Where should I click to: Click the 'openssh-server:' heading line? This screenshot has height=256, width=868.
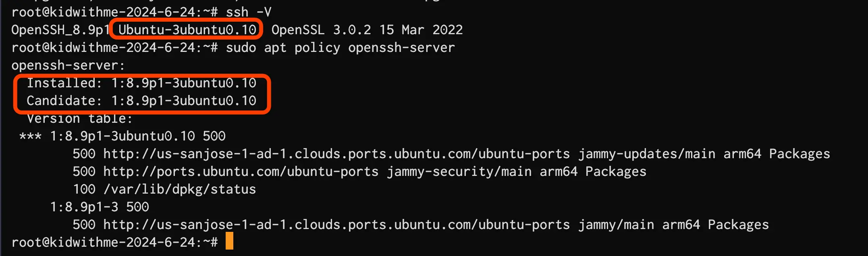(x=69, y=65)
